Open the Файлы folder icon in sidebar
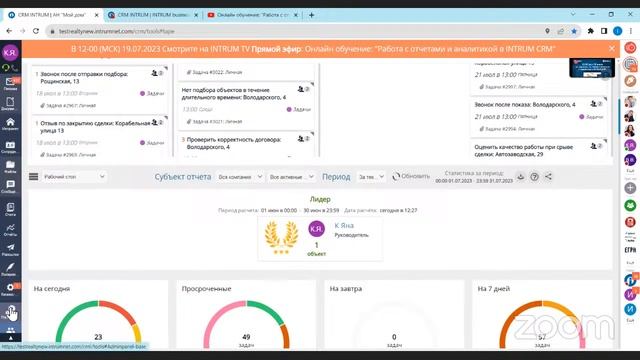The image size is (640, 360). [10, 166]
